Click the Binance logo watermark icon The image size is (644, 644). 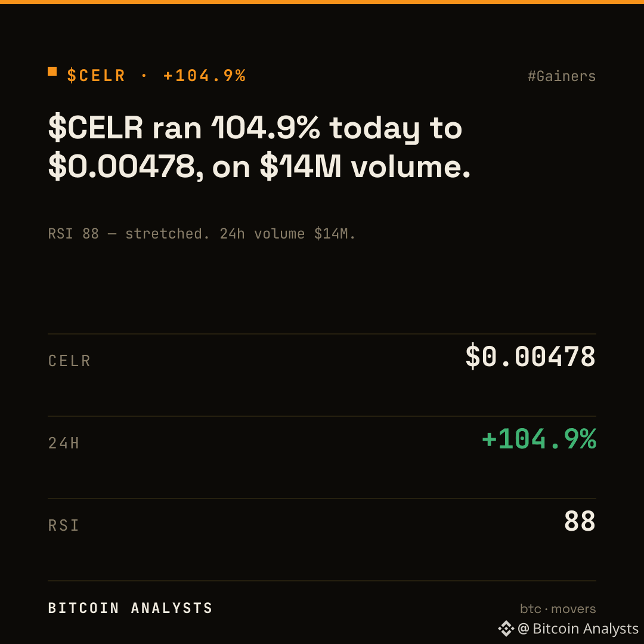[x=506, y=628]
